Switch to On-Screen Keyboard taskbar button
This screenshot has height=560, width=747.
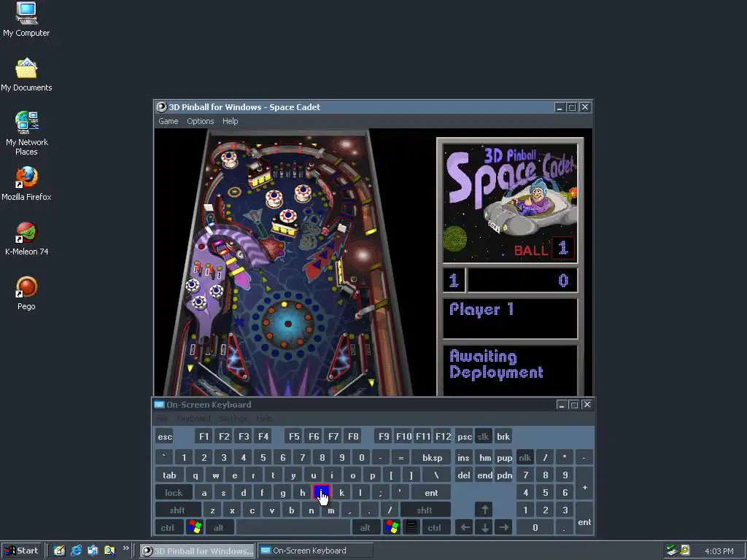click(315, 551)
